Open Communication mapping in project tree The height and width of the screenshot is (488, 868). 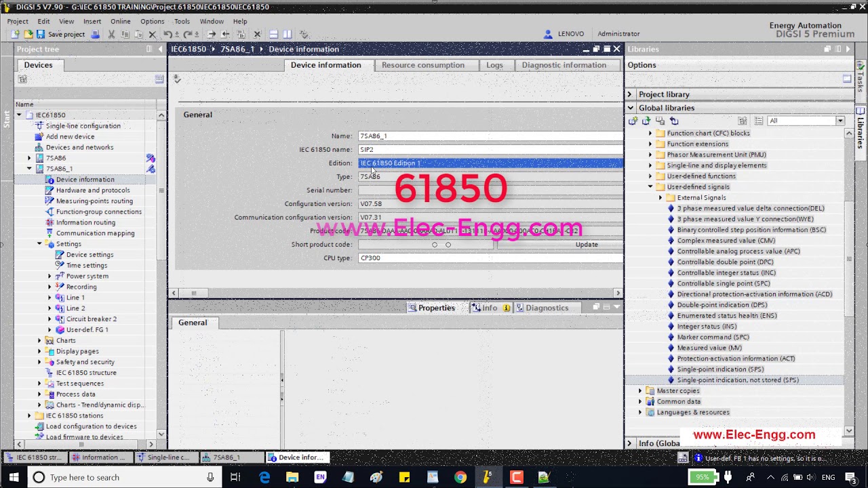pyautogui.click(x=95, y=233)
